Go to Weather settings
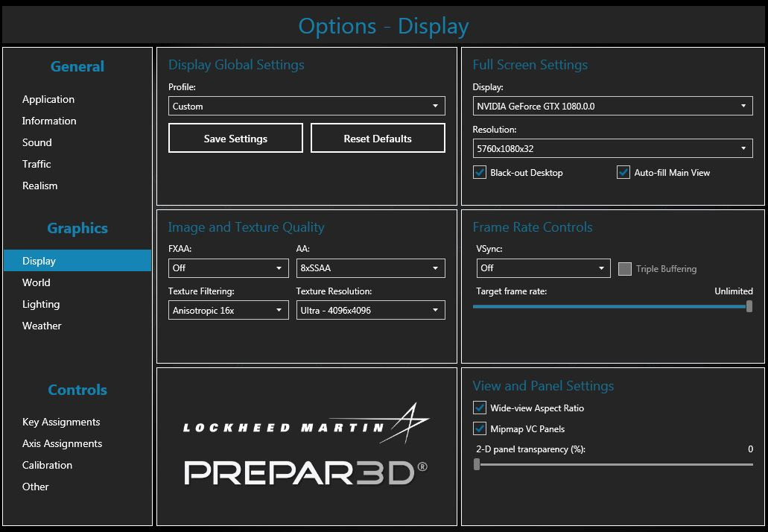Screen dimensions: 768x532 pyautogui.click(x=42, y=326)
